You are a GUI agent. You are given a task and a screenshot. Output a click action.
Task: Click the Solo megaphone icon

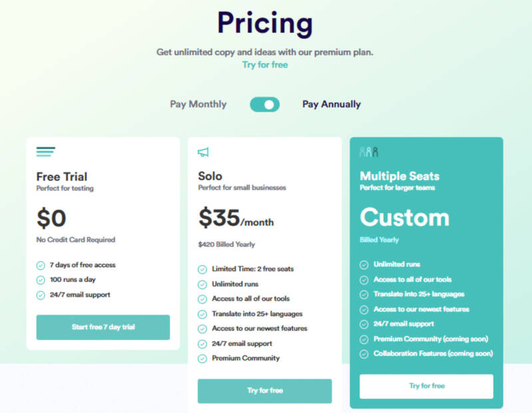[x=203, y=152]
